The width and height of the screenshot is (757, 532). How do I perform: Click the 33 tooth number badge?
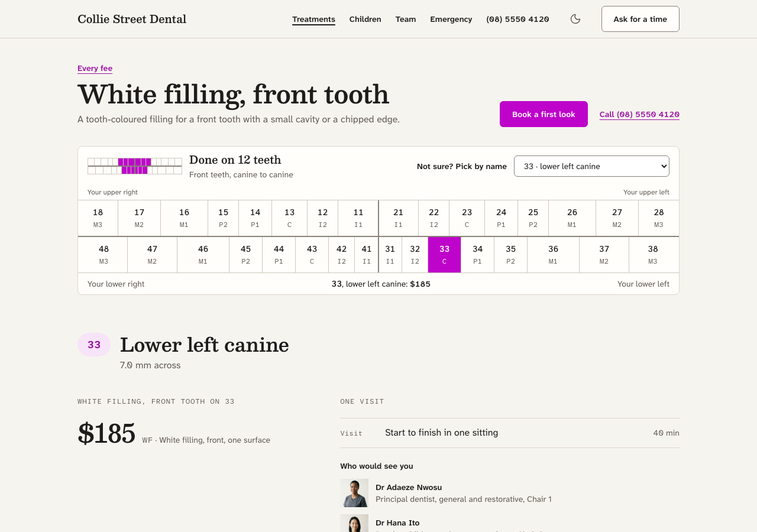[94, 345]
